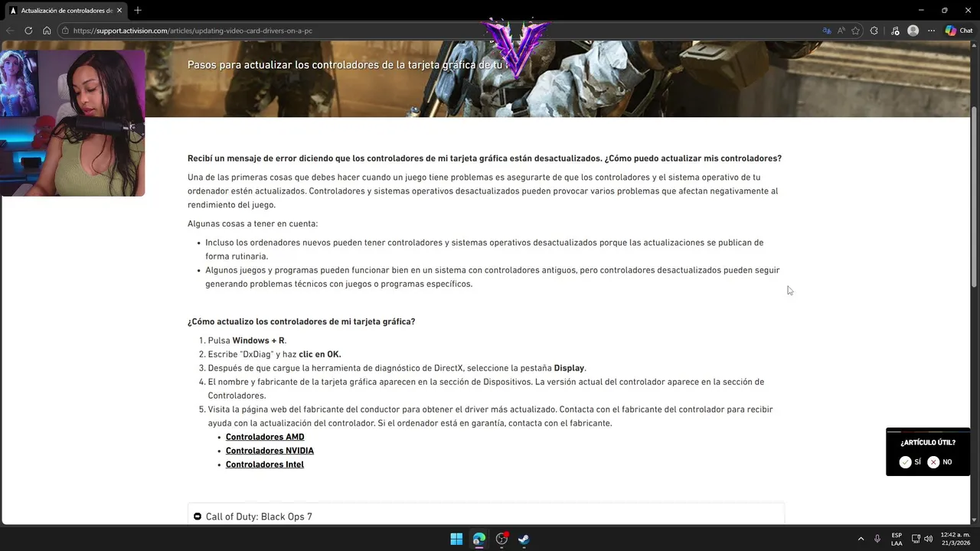Click the streamer webcam overlay
Screen dimensions: 980x551
(x=73, y=123)
